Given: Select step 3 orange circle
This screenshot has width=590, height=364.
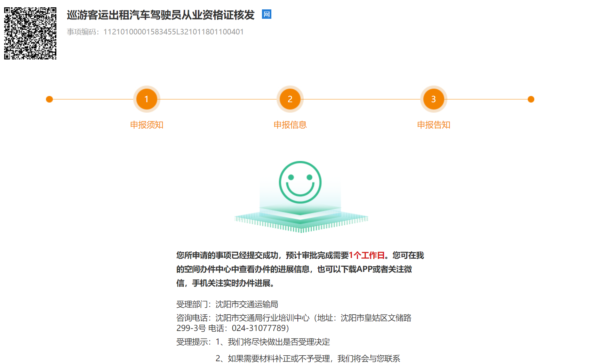Looking at the screenshot, I should point(433,99).
